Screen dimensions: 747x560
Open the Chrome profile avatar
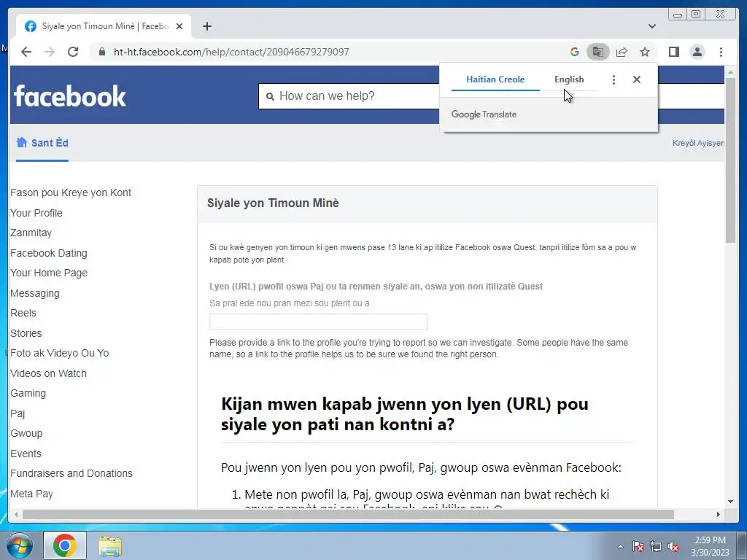pos(697,52)
